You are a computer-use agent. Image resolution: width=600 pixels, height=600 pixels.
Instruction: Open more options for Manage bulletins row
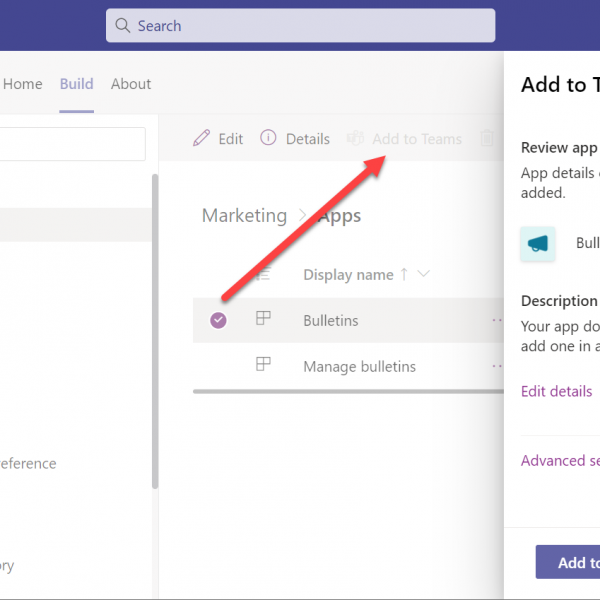point(496,366)
